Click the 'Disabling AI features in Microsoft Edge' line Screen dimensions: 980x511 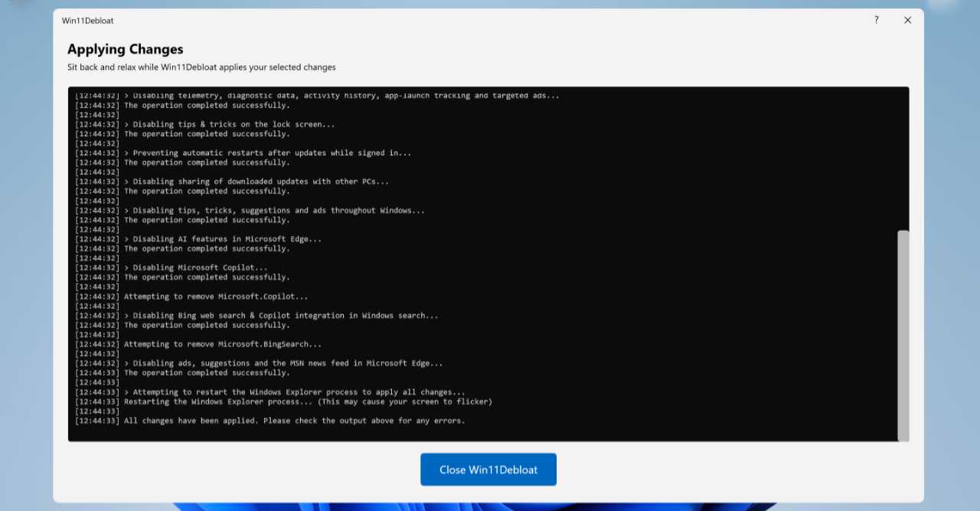(227, 239)
